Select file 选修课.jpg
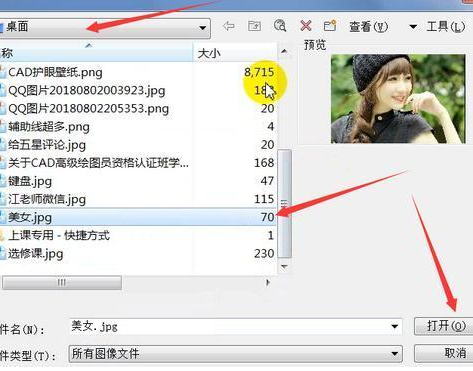Screen dimensions: 473x371 [35, 254]
